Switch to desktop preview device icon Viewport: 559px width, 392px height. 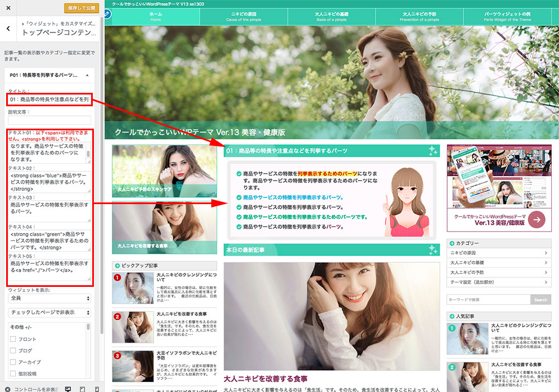(68, 388)
